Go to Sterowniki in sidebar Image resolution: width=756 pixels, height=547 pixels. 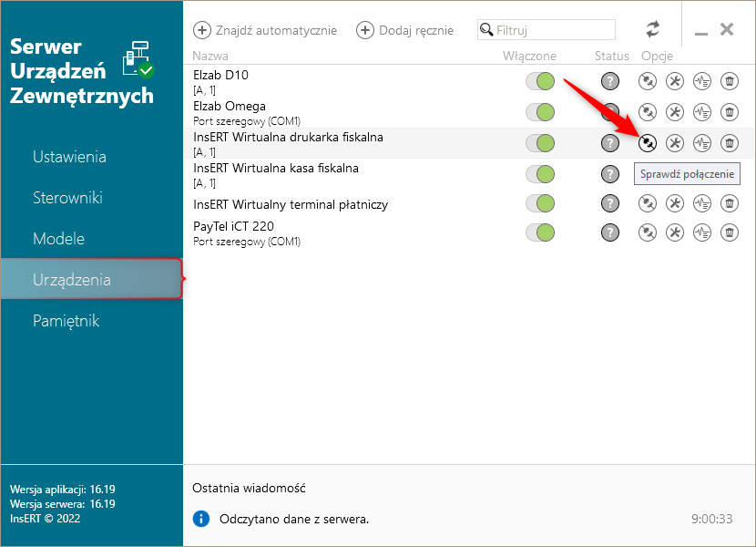(92, 198)
